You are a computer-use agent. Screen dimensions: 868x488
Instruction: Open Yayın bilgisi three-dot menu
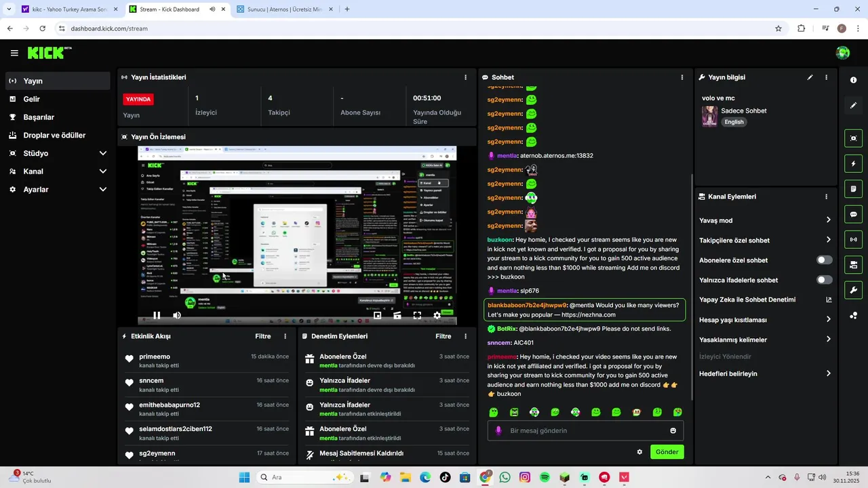826,77
